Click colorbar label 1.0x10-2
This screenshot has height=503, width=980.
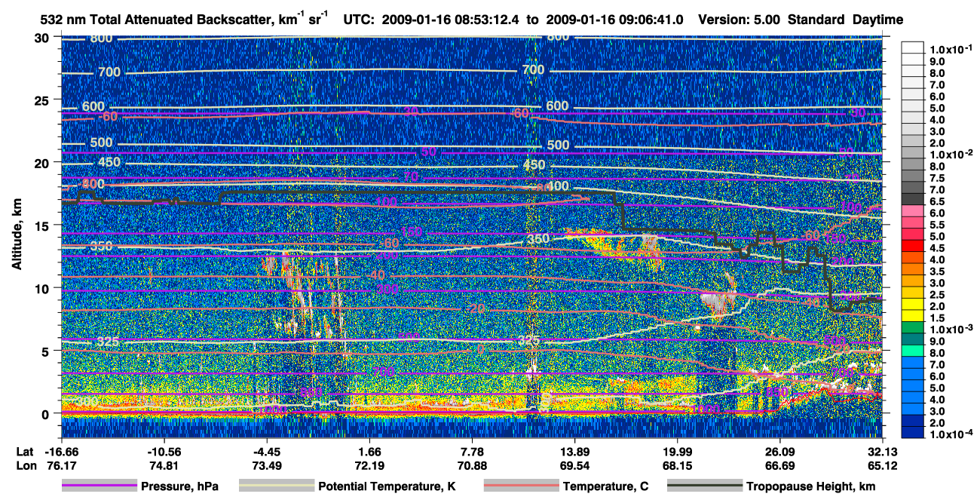point(952,153)
